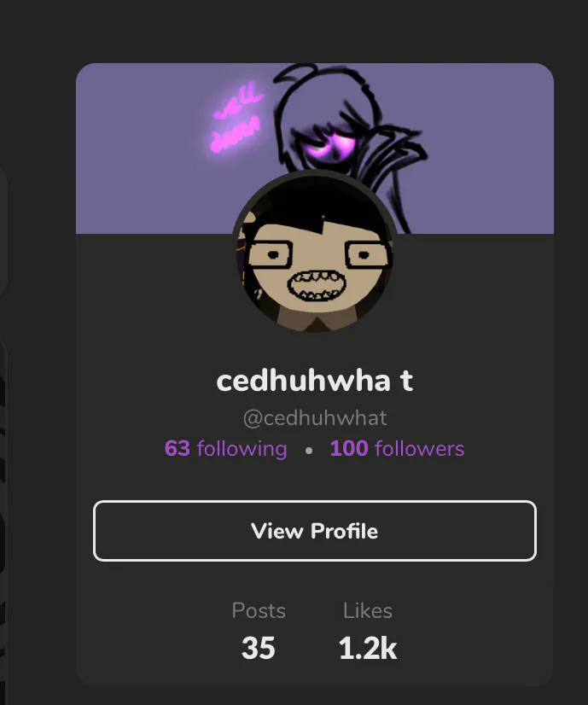Click the empty dark area above the profile card

tap(294, 31)
